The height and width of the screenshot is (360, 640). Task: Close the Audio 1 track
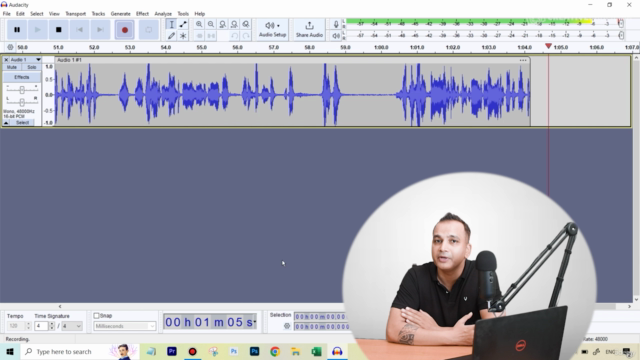point(6,60)
